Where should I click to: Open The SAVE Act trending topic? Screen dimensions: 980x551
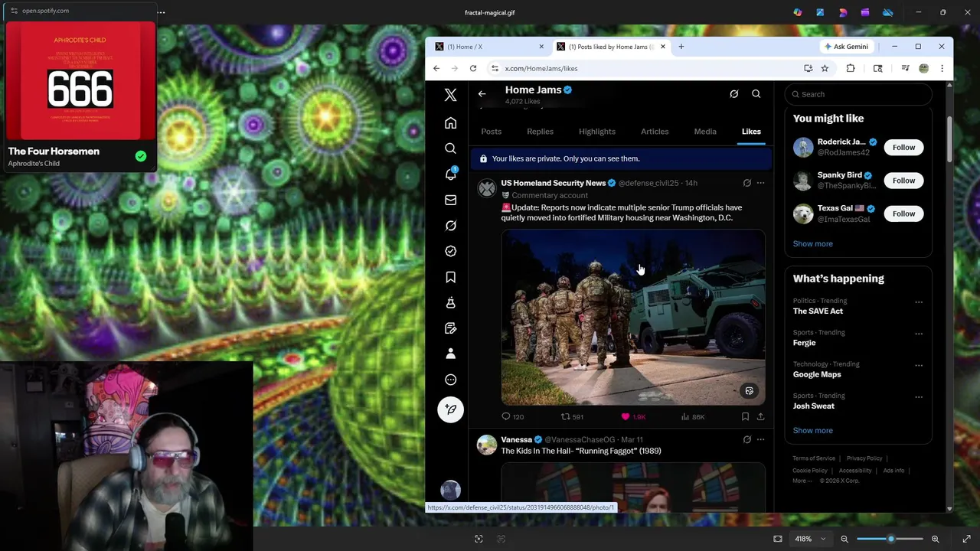[818, 311]
